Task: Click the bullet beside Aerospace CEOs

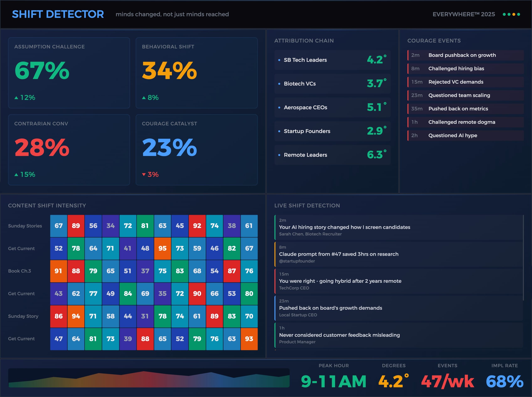Action: (279, 108)
